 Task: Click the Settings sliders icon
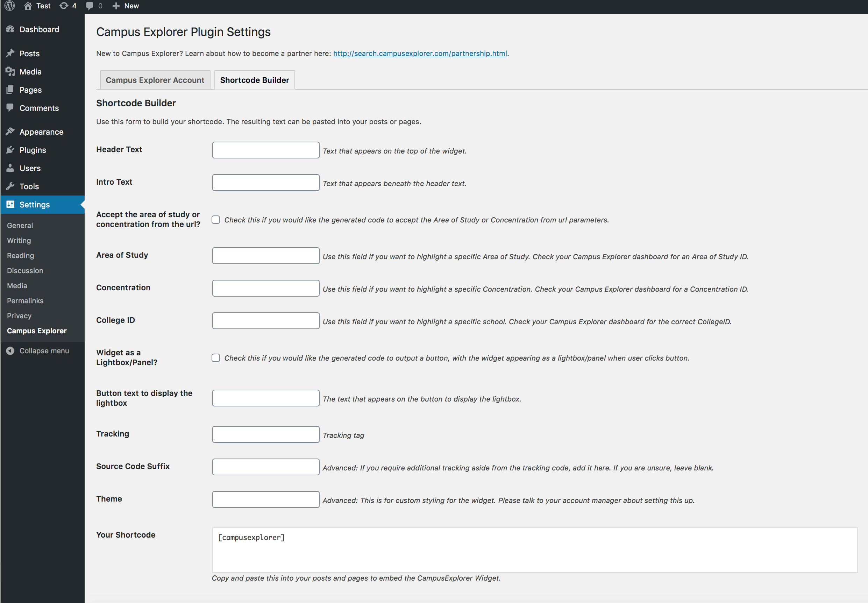[10, 204]
